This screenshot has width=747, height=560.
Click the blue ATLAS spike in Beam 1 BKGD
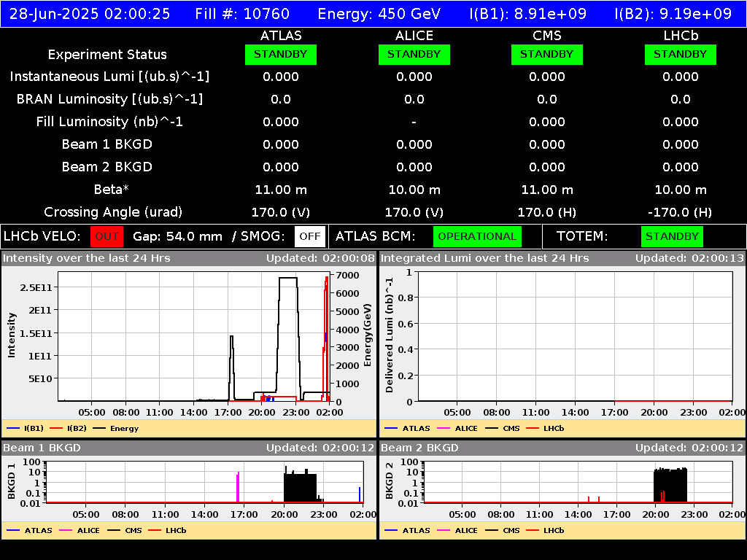(x=360, y=494)
